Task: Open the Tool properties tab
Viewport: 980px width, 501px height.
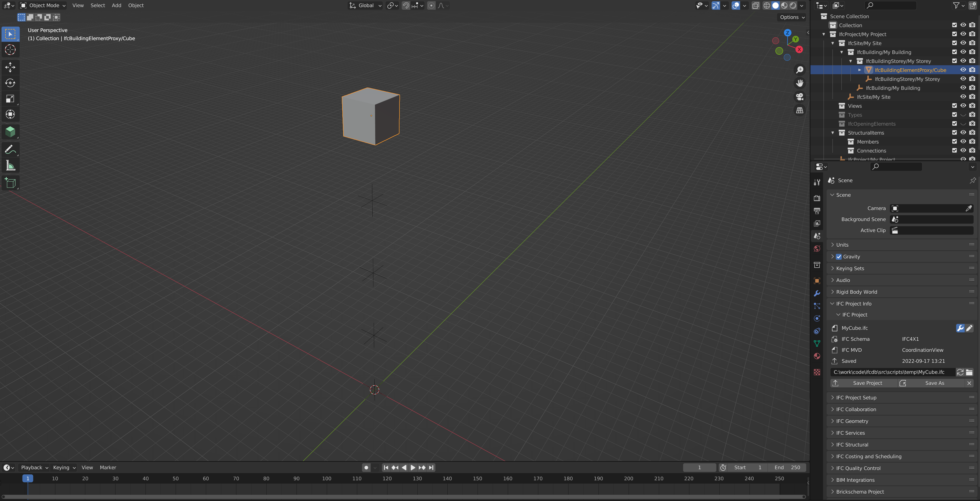Action: (817, 182)
